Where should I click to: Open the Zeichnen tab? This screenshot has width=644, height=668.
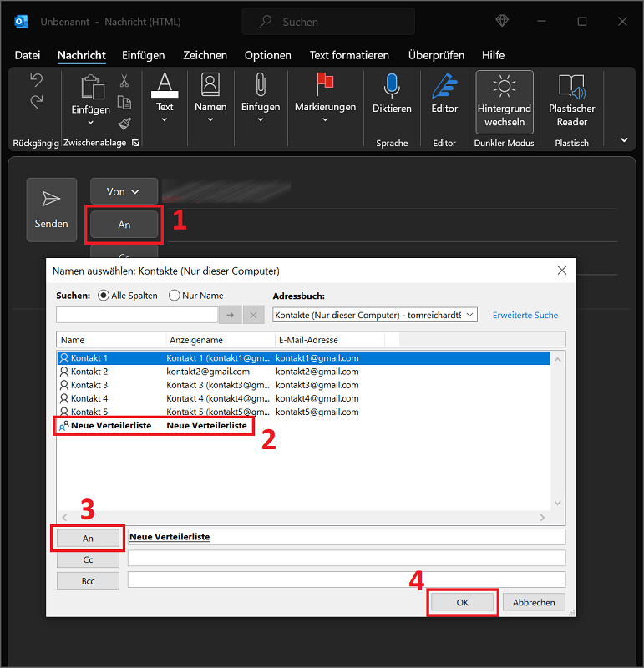point(205,55)
